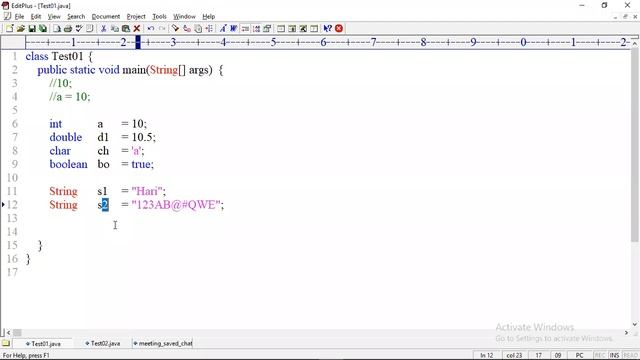Image resolution: width=640 pixels, height=360 pixels.
Task: Open the View menu
Action: point(54,17)
